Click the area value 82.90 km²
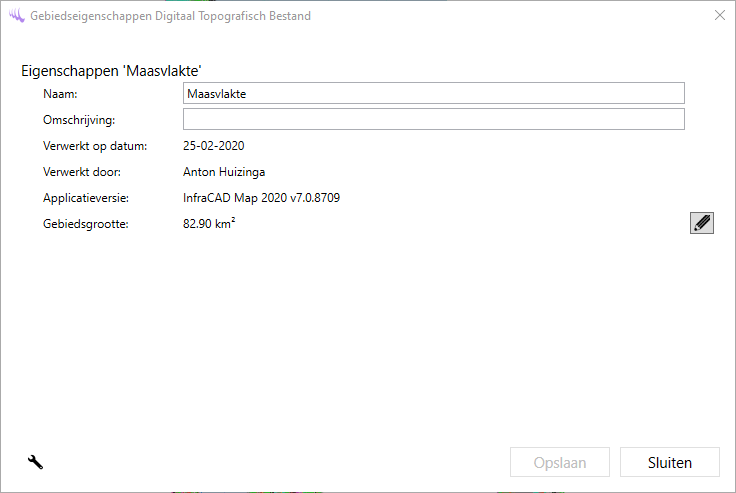736x493 pixels. 209,224
